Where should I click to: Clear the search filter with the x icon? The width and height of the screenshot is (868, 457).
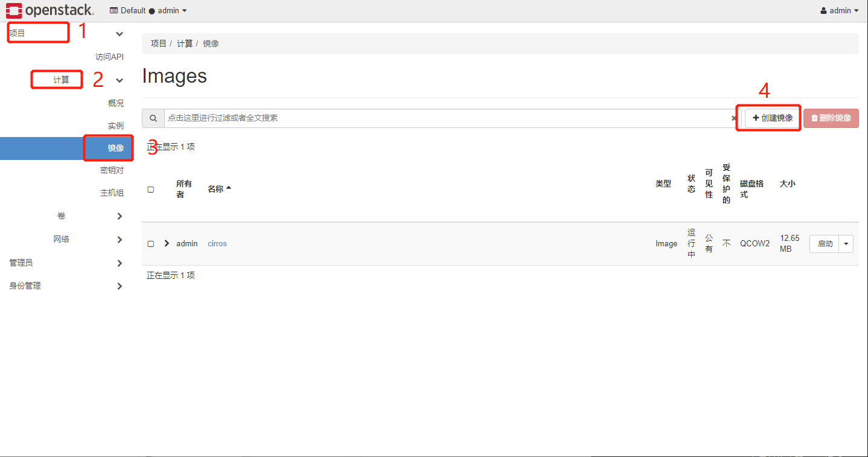coord(733,118)
